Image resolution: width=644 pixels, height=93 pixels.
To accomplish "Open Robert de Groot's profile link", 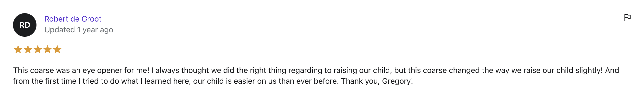I will [73, 19].
